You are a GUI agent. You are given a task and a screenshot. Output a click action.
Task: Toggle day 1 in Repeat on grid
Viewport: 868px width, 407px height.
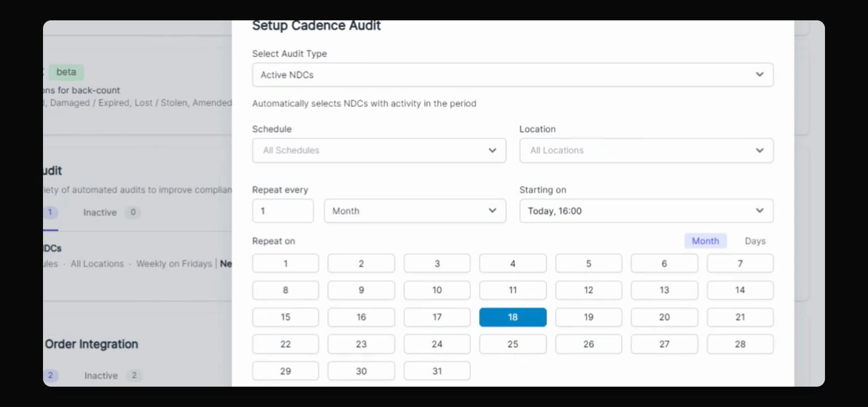[x=285, y=263]
